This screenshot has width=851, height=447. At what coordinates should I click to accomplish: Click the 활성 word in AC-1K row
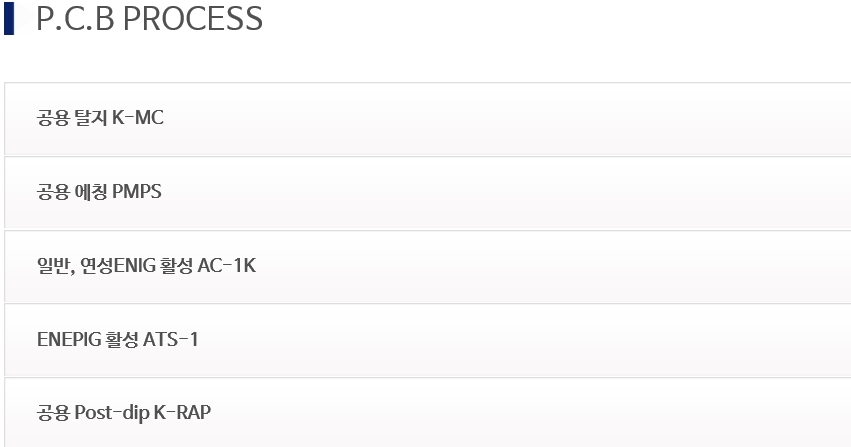click(176, 265)
